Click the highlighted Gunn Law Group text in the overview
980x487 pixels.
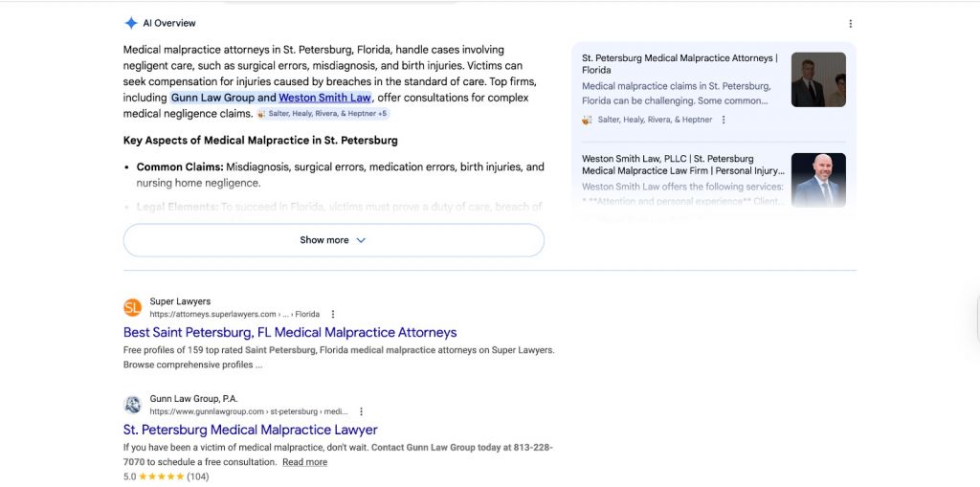click(x=213, y=98)
